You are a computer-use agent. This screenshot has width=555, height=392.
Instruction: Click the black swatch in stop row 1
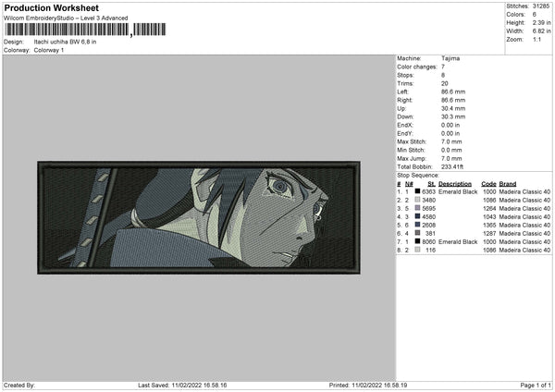(x=418, y=191)
